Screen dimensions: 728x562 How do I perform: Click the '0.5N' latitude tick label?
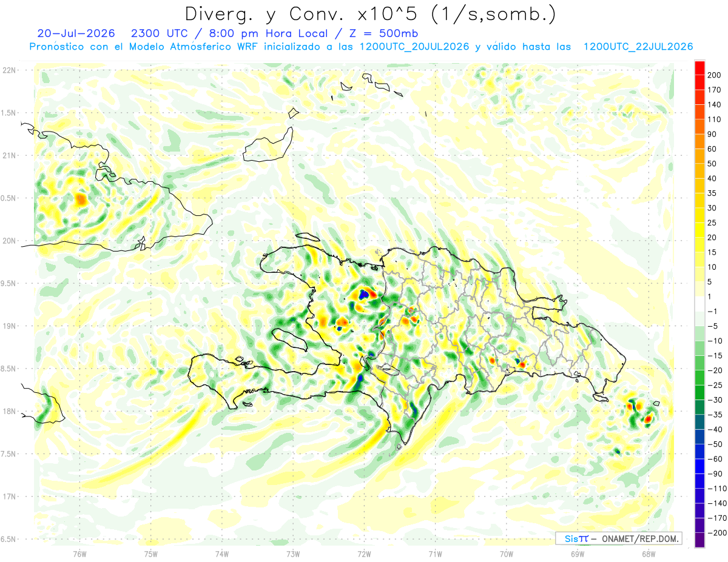point(8,198)
